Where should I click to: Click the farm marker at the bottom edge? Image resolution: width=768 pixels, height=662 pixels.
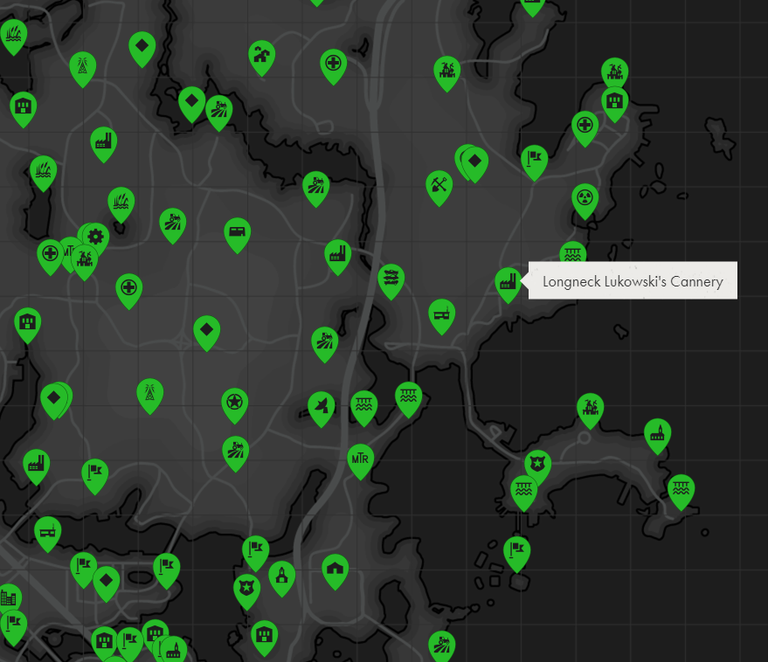441,645
